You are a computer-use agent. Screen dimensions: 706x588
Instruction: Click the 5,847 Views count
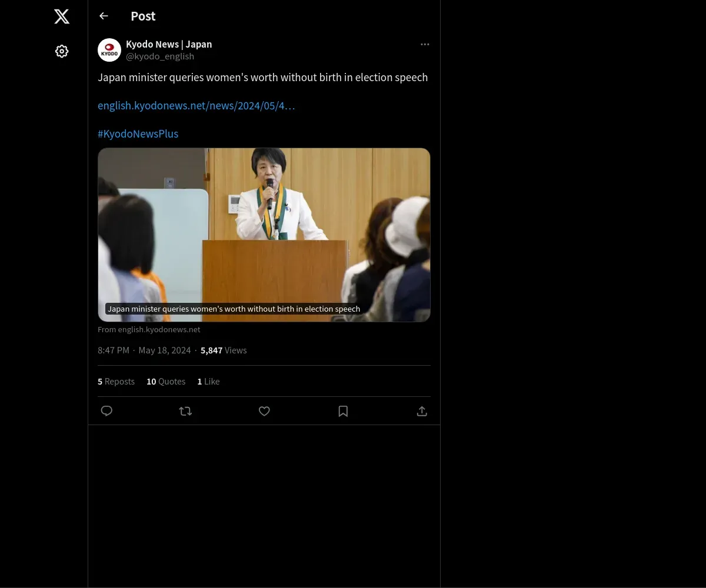click(224, 350)
